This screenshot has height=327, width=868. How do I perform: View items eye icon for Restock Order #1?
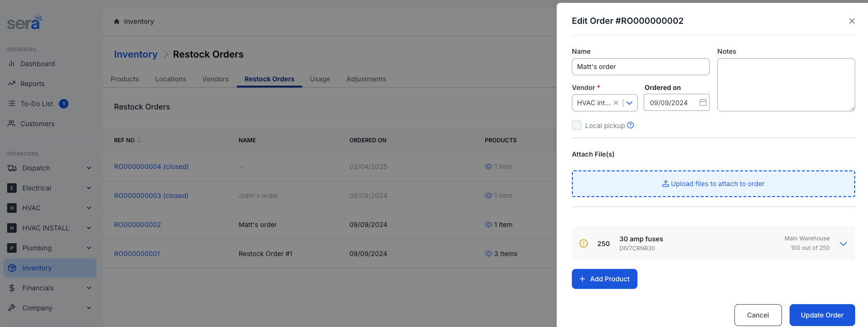click(488, 254)
